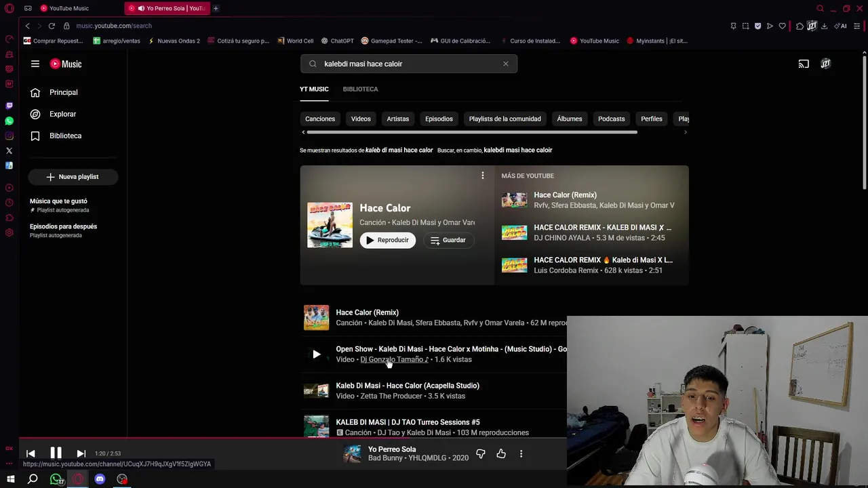Filter results by Artistas
This screenshot has width=868, height=488.
[x=398, y=119]
